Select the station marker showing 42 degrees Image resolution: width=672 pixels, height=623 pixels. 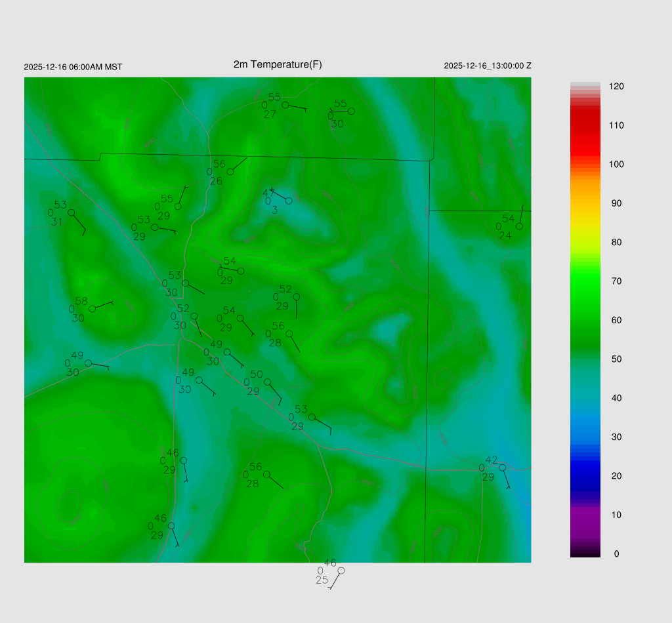click(502, 468)
